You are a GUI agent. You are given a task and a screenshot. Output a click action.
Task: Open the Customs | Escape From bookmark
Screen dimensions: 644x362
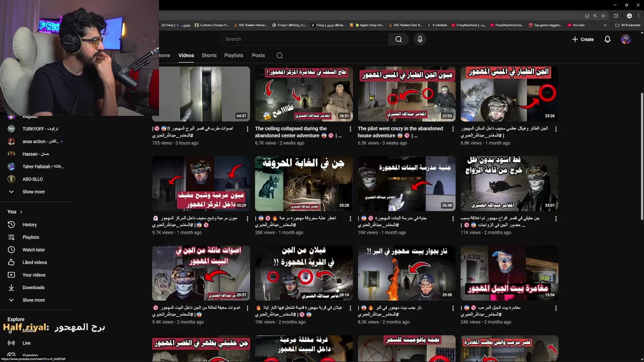point(211,25)
